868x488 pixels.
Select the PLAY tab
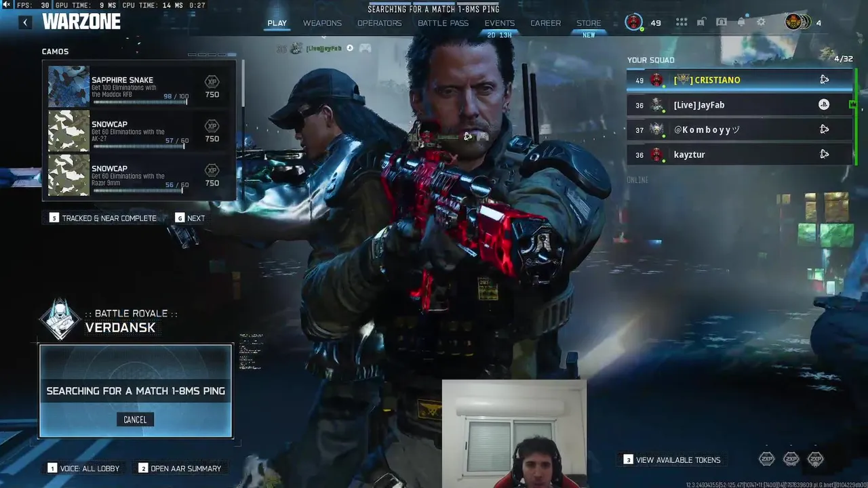pos(277,23)
